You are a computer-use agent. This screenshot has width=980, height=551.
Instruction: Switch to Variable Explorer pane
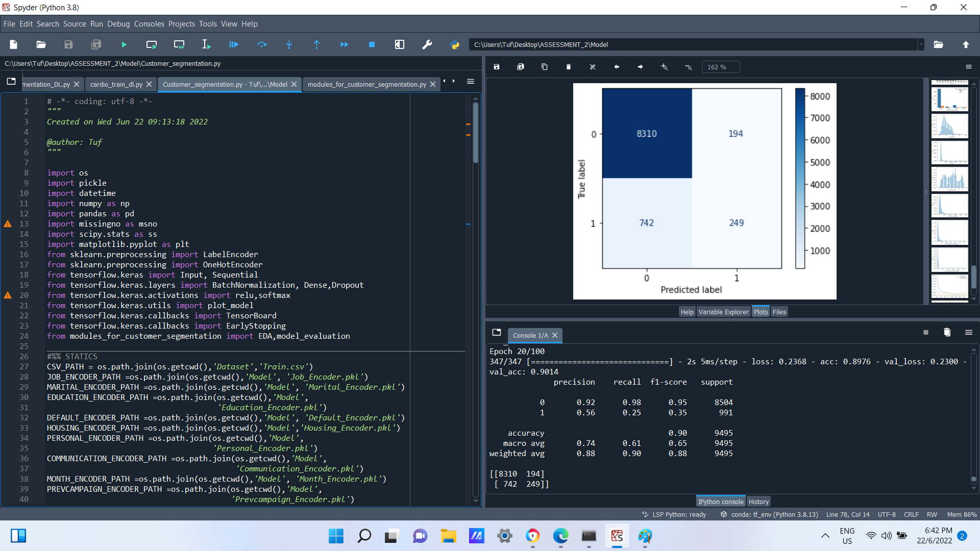[x=723, y=312]
